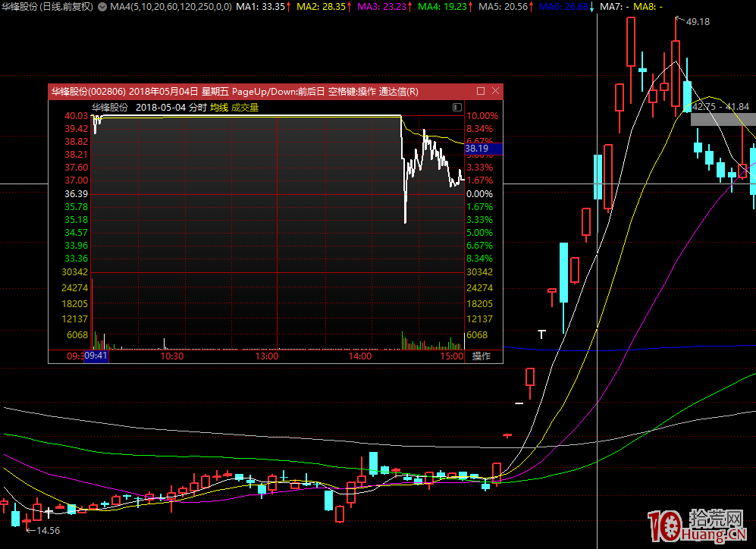Image resolution: width=756 pixels, height=549 pixels.
Task: Toggle the side panel icon in the popup header
Action: click(x=457, y=107)
